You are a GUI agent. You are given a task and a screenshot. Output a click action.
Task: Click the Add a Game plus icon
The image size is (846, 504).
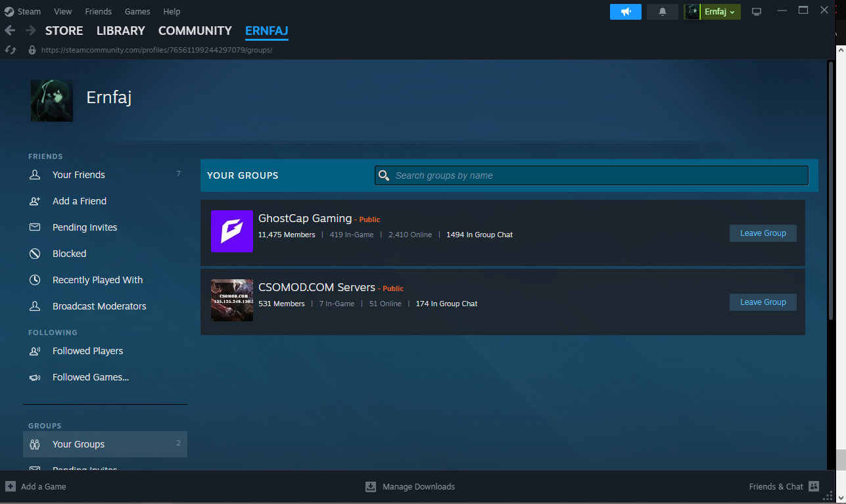[x=11, y=487]
